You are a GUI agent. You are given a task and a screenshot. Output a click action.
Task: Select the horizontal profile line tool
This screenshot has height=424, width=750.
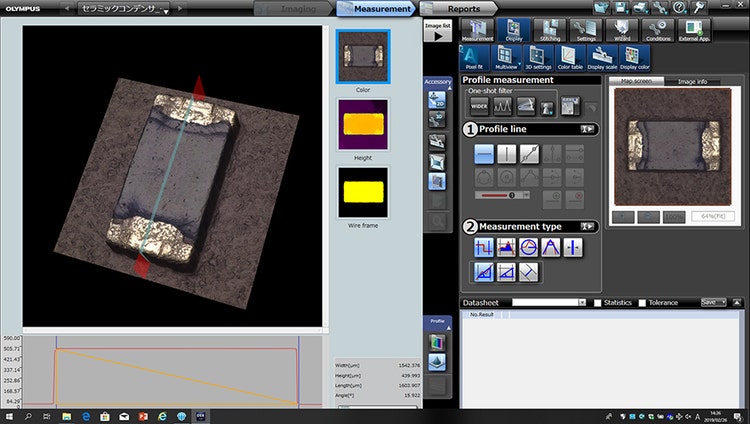[x=484, y=154]
